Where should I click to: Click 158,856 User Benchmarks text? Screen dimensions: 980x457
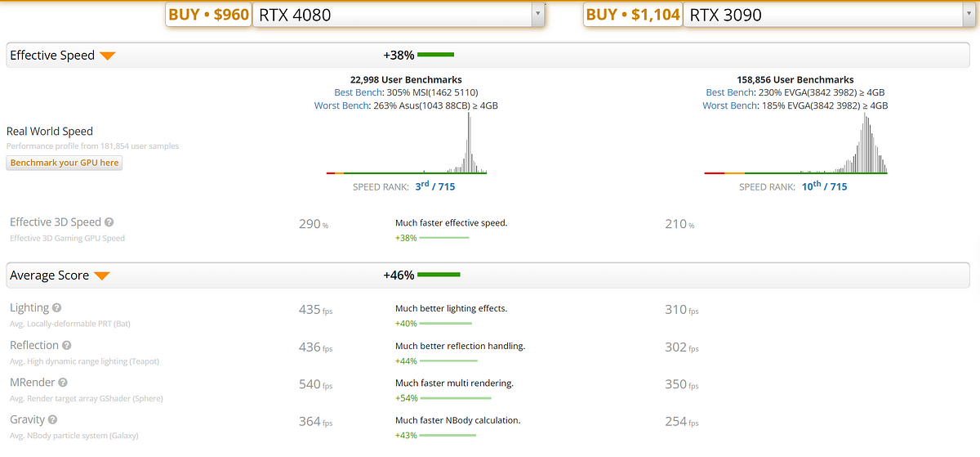[x=795, y=80]
